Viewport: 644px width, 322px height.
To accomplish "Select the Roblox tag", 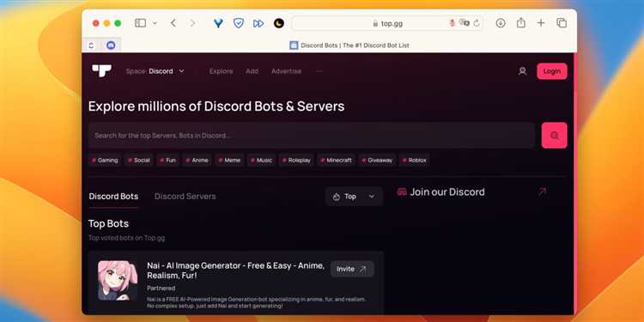I will pyautogui.click(x=414, y=161).
